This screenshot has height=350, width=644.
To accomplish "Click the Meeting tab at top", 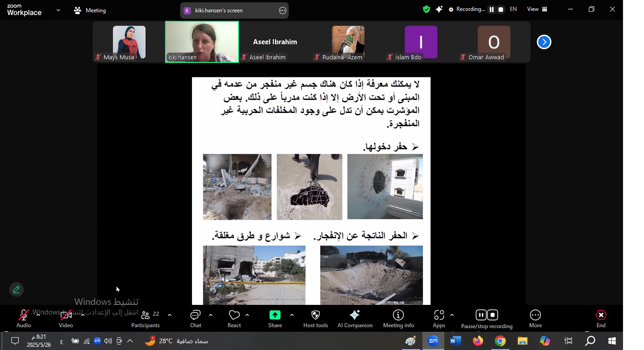I will tap(90, 10).
